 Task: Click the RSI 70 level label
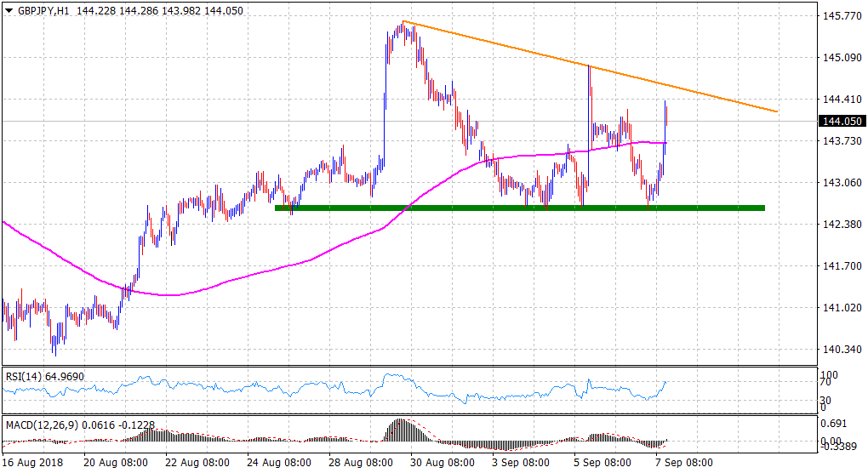click(826, 384)
